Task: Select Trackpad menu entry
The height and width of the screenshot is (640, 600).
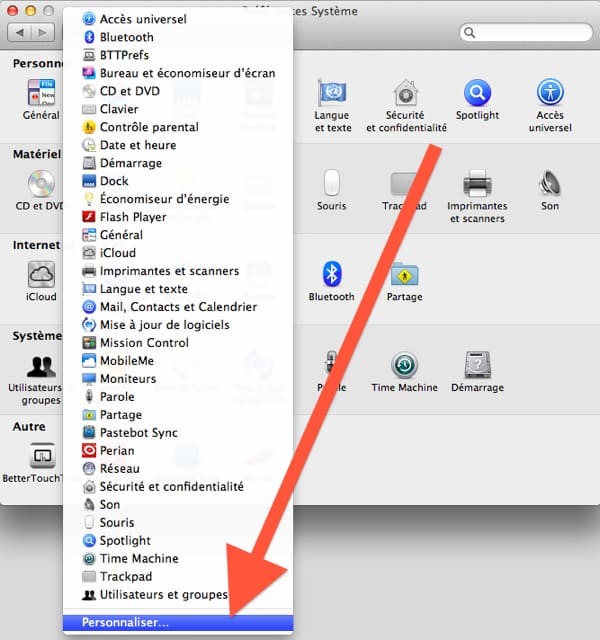Action: pyautogui.click(x=178, y=576)
